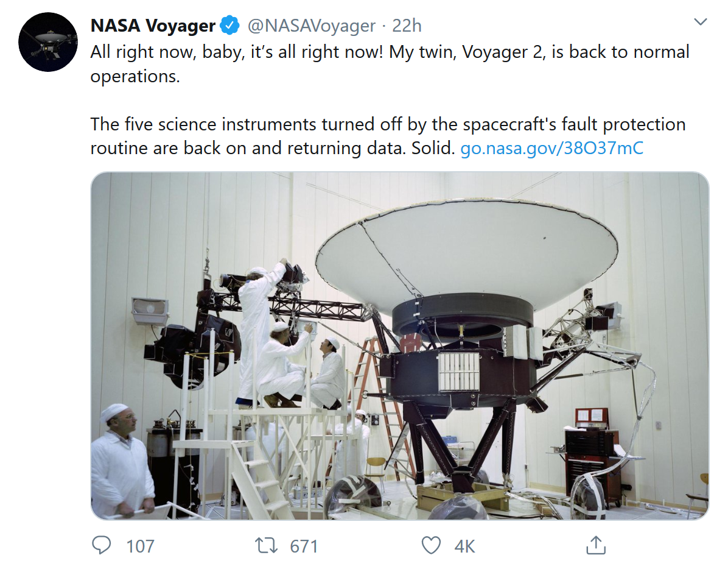Click the blue verified badge
Screen dimensions: 728x569
tap(229, 26)
